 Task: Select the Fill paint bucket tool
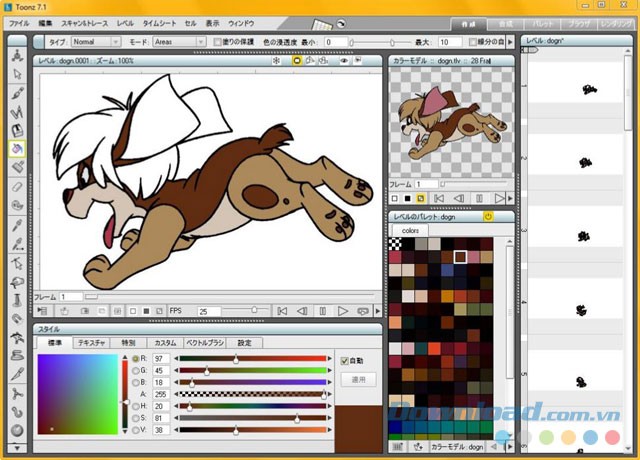tap(17, 148)
